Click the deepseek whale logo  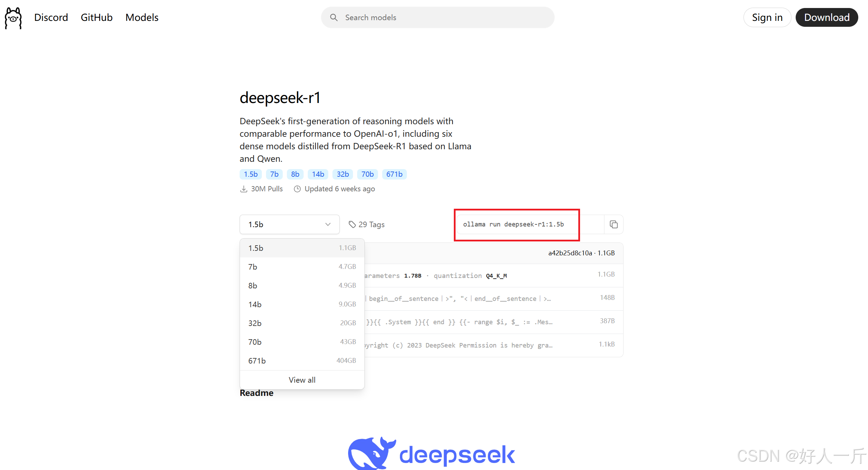[x=371, y=453]
